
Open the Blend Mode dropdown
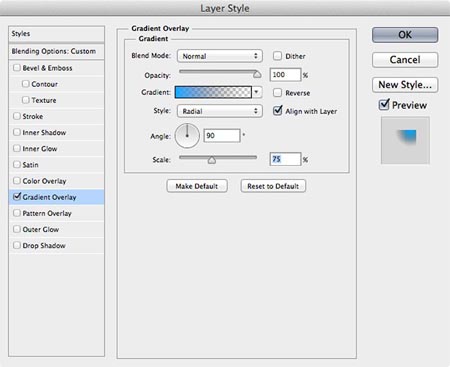point(220,56)
